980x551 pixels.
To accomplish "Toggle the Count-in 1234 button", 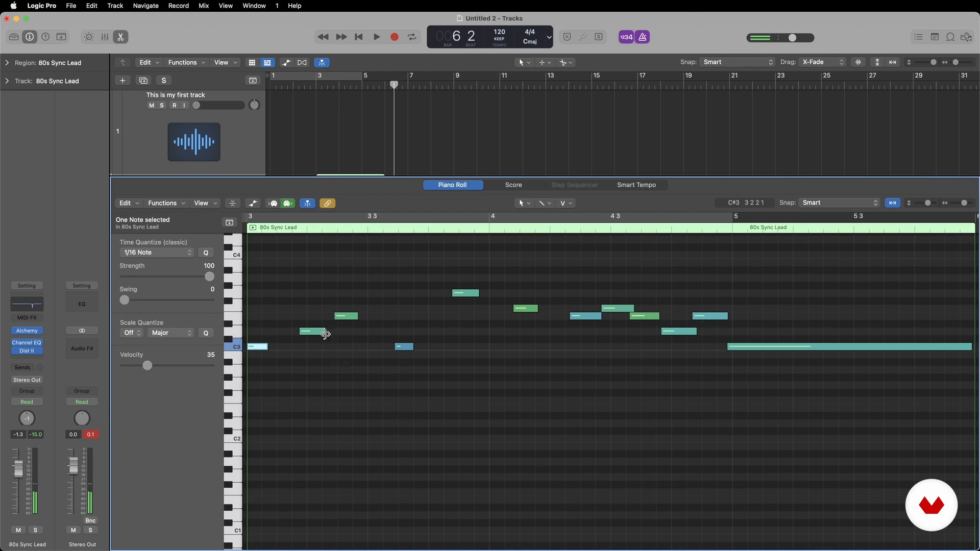I will [x=626, y=37].
